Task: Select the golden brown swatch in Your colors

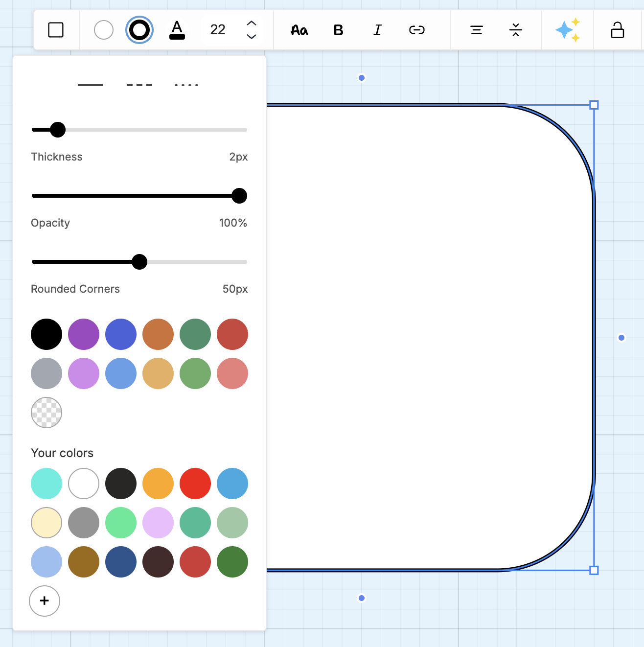Action: click(84, 562)
